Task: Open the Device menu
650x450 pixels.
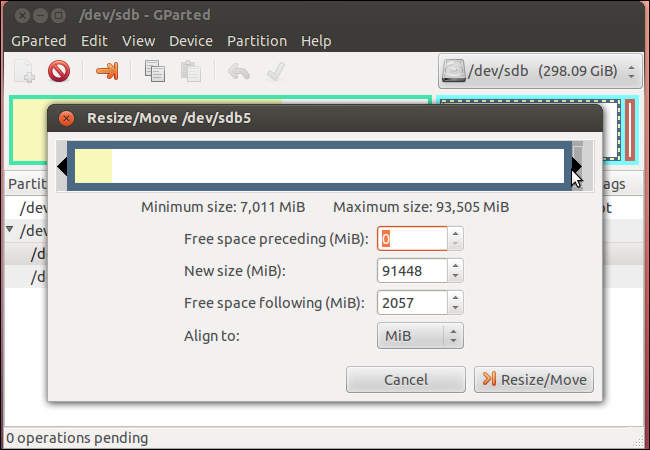Action: tap(191, 41)
